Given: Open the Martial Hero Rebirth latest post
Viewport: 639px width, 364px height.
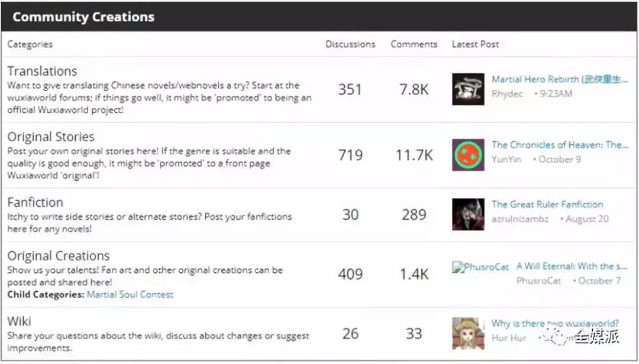Looking at the screenshot, I should pyautogui.click(x=559, y=79).
